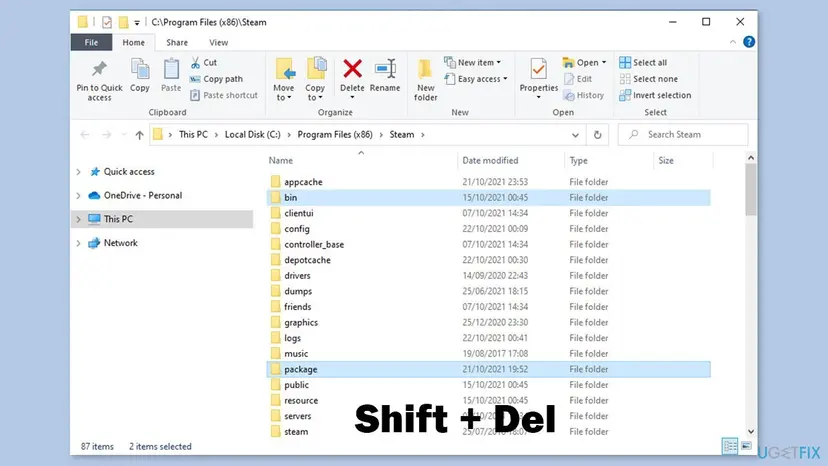Switch to Details view in status bar
Image resolution: width=828 pixels, height=466 pixels.
coord(730,446)
